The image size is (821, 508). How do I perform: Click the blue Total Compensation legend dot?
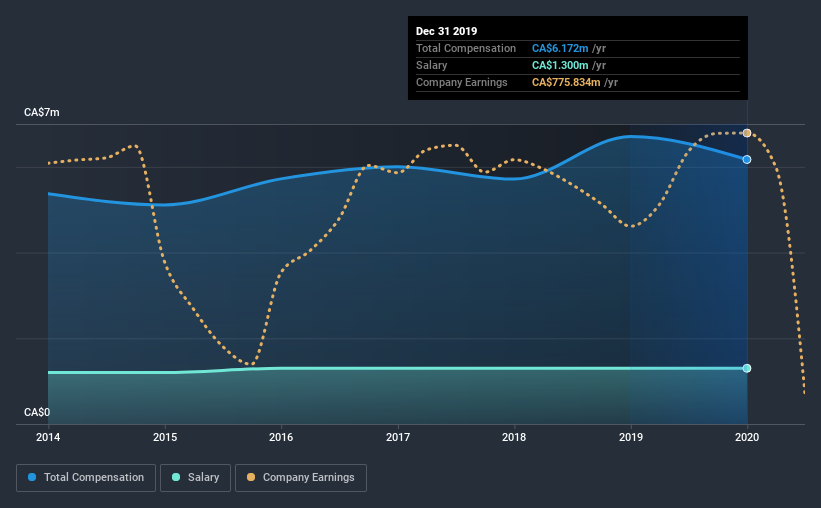[x=32, y=477]
